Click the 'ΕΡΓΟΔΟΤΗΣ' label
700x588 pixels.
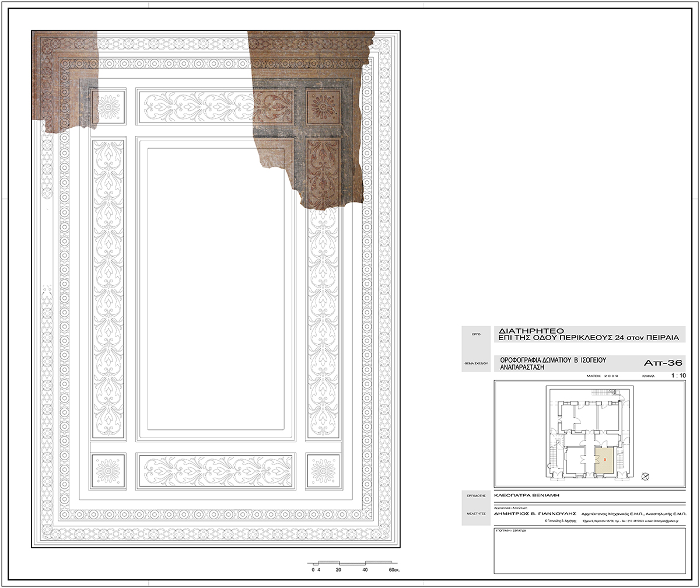click(475, 495)
